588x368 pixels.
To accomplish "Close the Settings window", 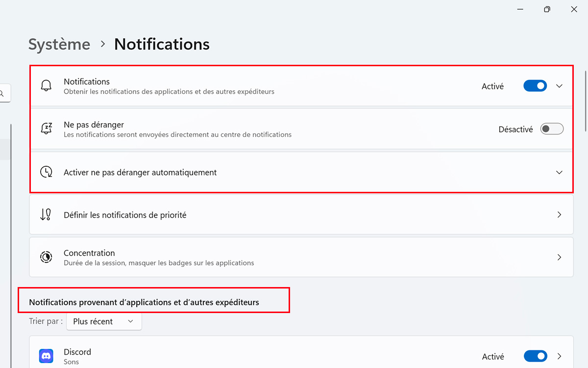I will [574, 9].
